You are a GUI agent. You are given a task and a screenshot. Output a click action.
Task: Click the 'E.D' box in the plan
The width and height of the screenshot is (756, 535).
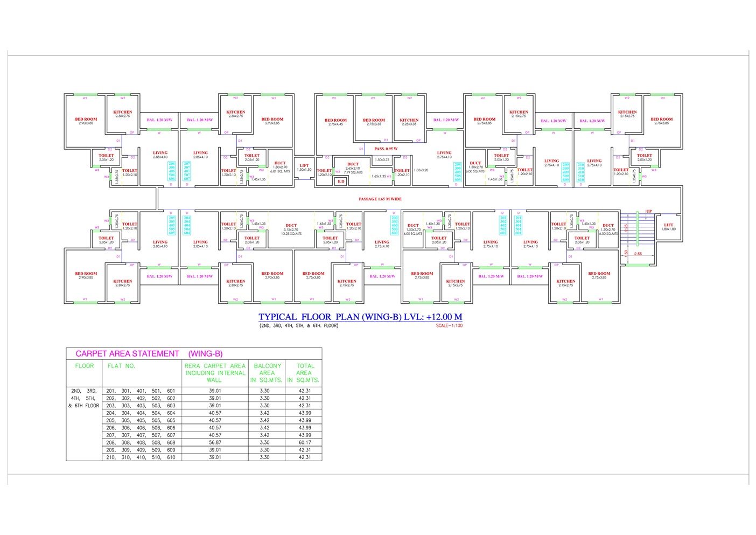(x=341, y=182)
